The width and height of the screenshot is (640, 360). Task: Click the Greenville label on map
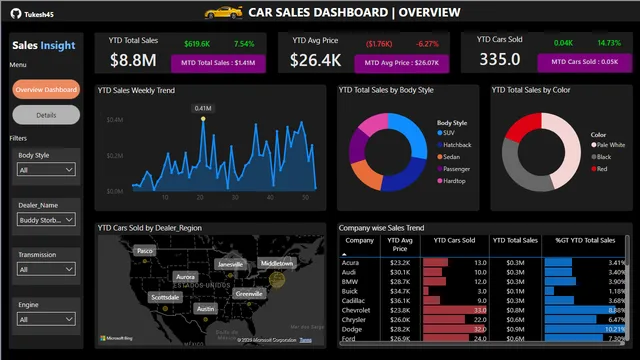(249, 293)
